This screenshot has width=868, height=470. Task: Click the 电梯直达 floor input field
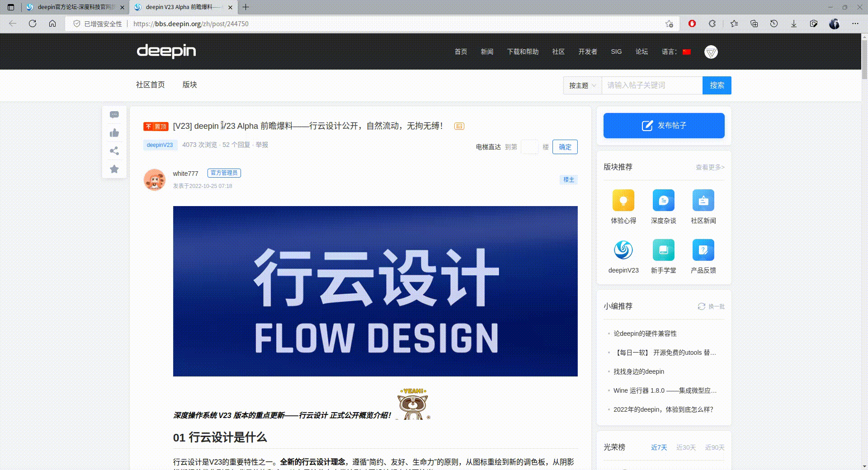point(530,147)
